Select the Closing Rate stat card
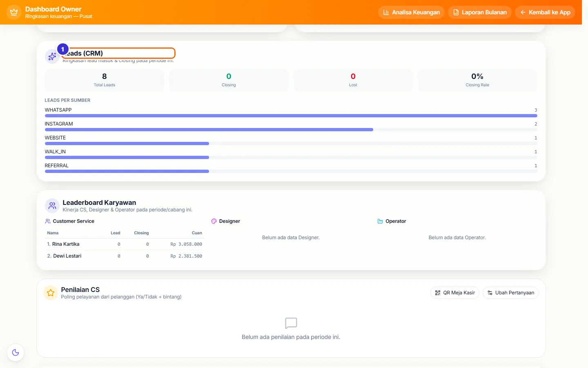Screen dimensions: 588x368 pyautogui.click(x=477, y=80)
